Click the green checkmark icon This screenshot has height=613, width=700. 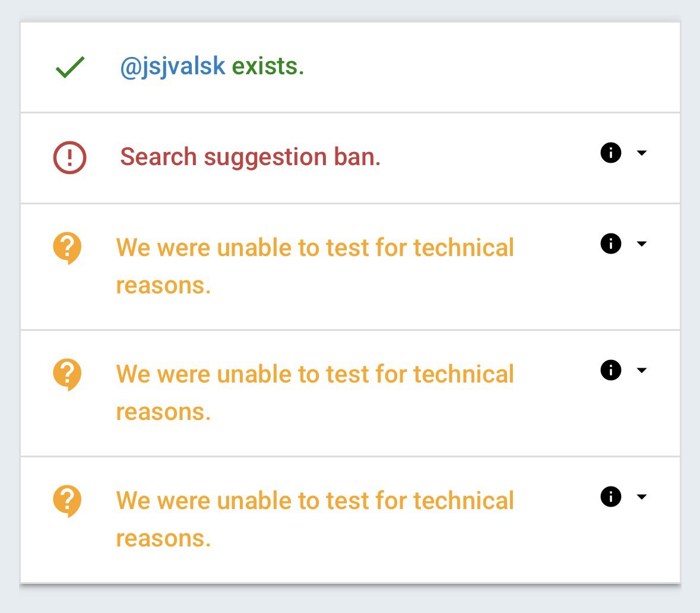click(x=70, y=67)
